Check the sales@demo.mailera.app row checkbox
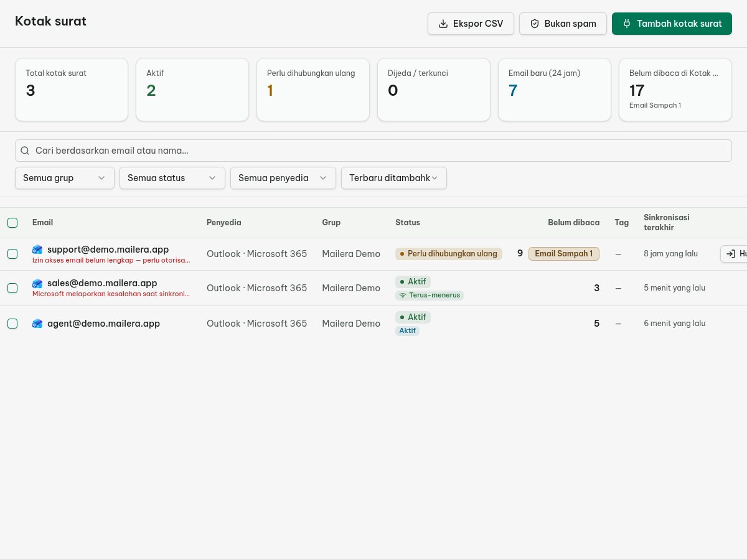Screen dimensions: 747x560 coord(12,288)
